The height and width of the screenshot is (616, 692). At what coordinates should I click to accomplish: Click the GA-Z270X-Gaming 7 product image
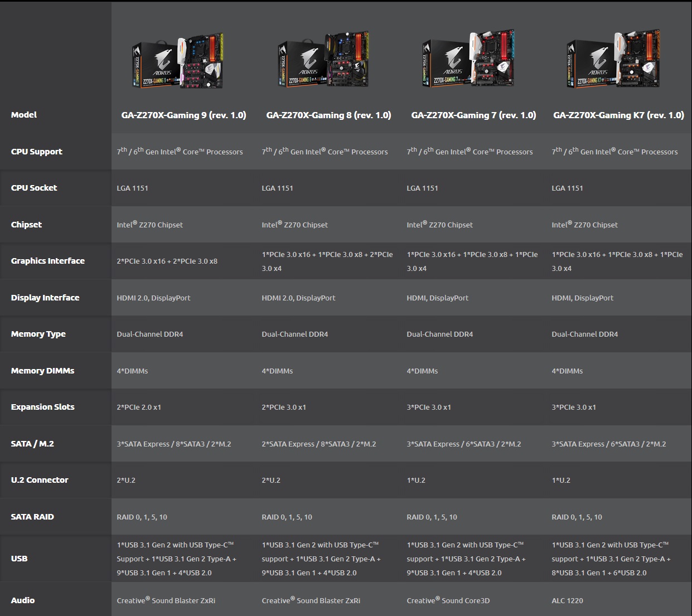[468, 60]
